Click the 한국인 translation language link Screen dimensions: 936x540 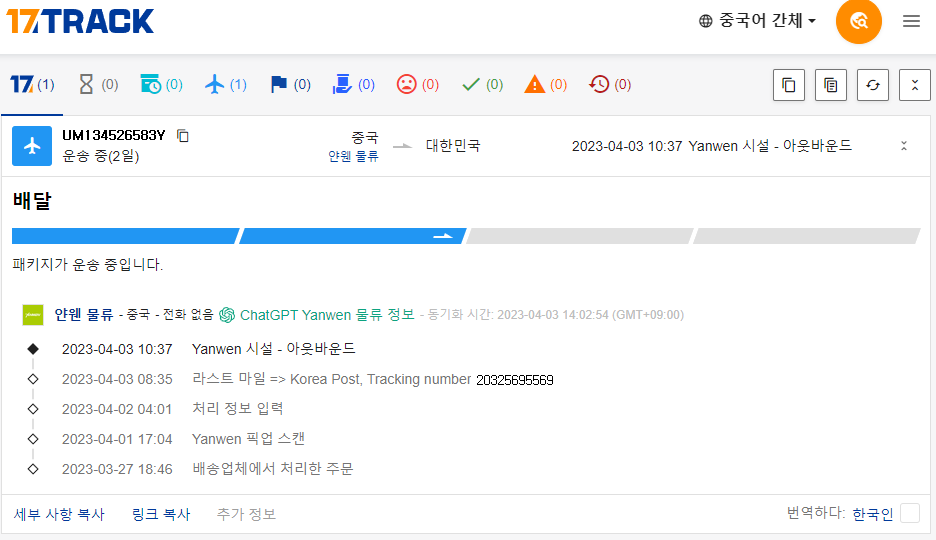[x=872, y=514]
